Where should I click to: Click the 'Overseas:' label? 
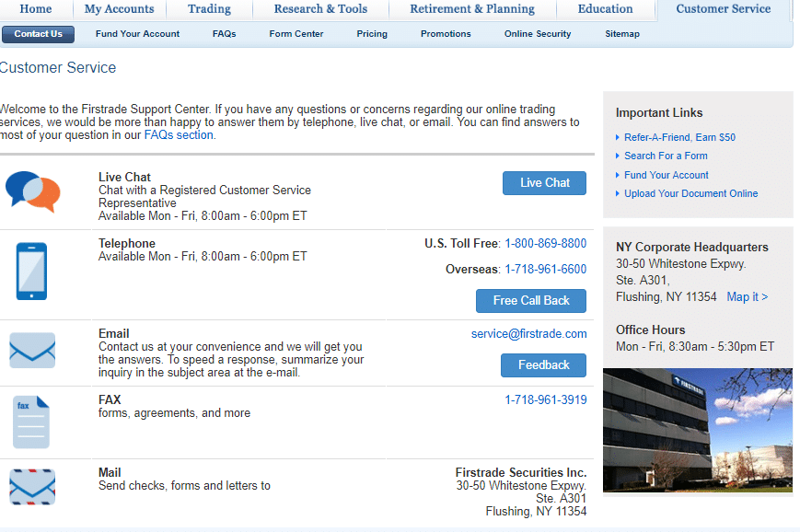[x=472, y=270]
